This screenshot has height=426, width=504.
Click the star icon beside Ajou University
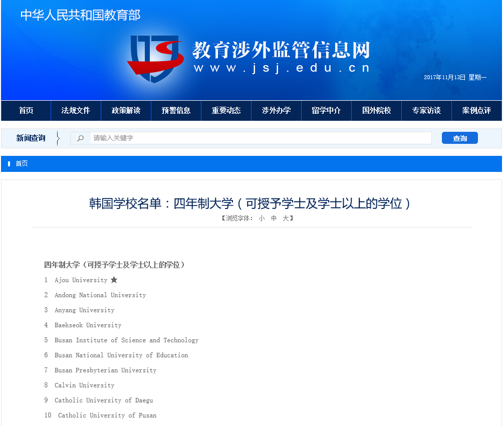pos(114,280)
